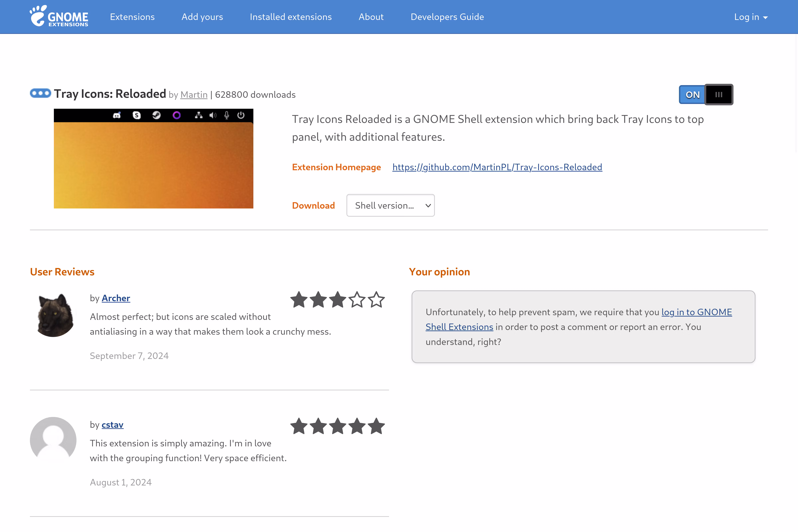Open reviewer Archer's profile link

point(116,298)
